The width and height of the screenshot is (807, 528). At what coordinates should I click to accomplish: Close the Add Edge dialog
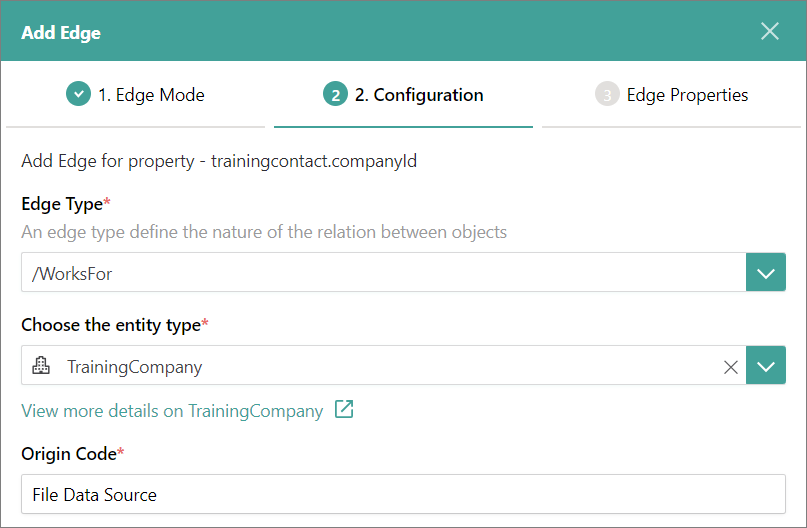(x=769, y=31)
